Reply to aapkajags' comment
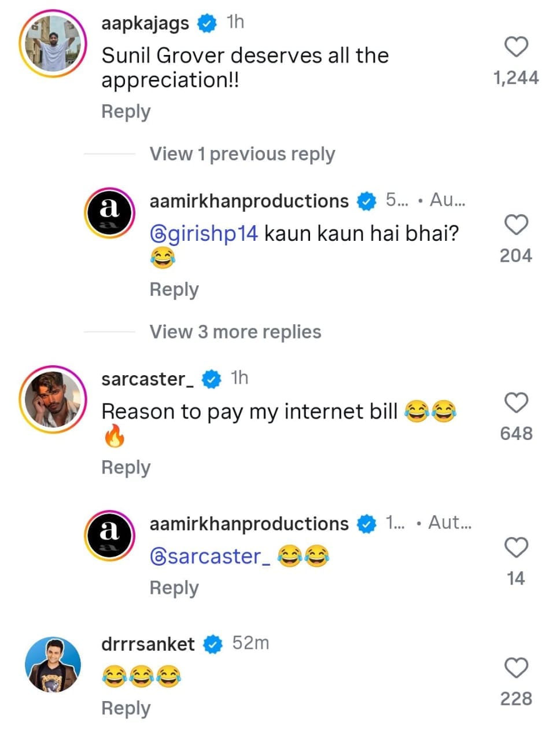Screen dimensions: 560x741 [126, 111]
